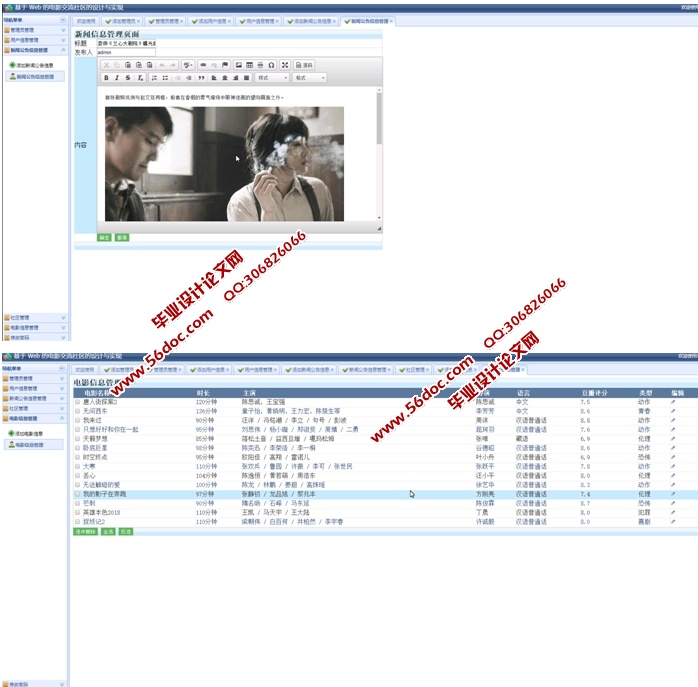Image resolution: width=698 pixels, height=687 pixels.
Task: Insert a hyperlink with the Link icon
Action: (x=203, y=65)
